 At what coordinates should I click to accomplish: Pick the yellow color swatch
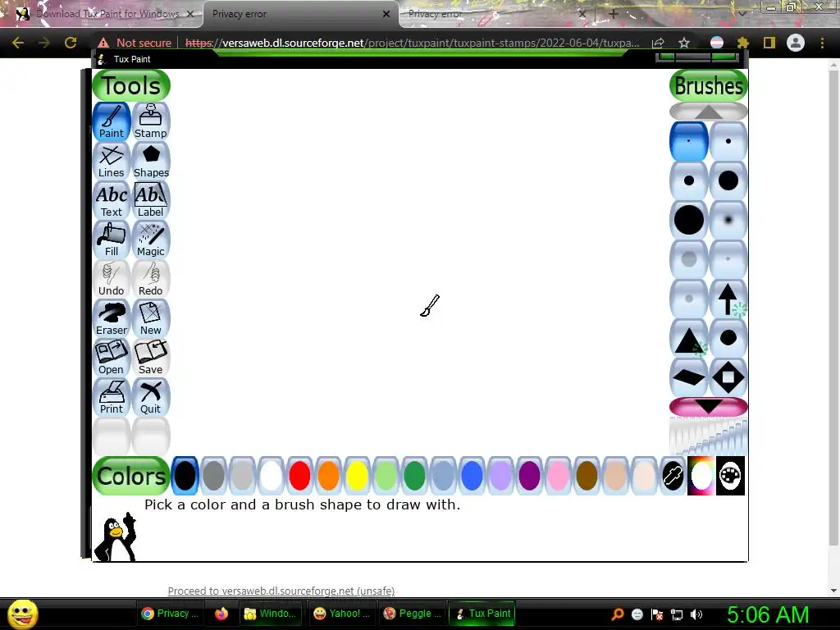357,476
